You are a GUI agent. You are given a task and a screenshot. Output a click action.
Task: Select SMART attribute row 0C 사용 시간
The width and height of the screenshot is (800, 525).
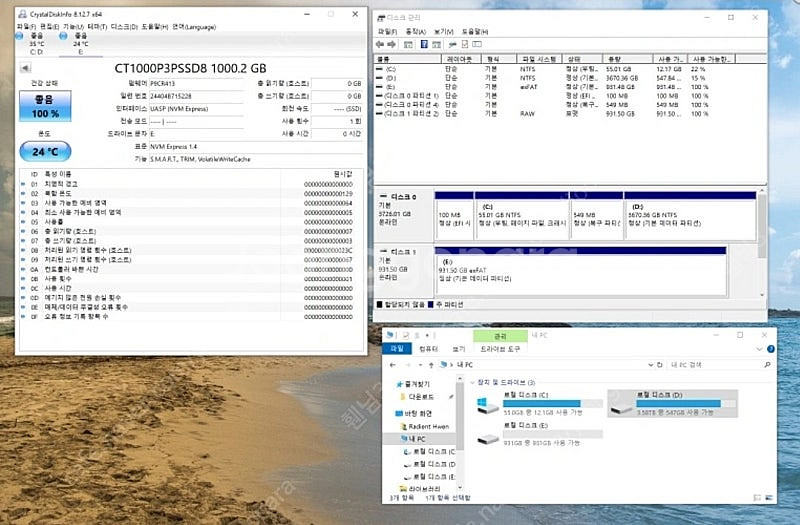pyautogui.click(x=189, y=288)
